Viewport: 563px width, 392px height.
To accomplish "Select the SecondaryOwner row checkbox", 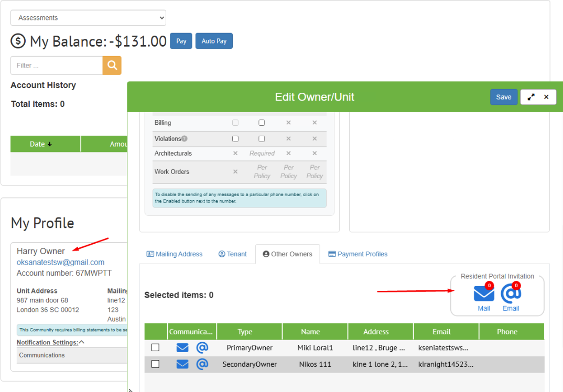I will tap(155, 364).
